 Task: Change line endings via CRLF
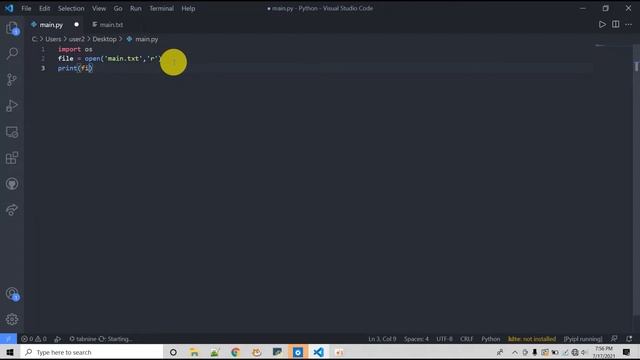pyautogui.click(x=467, y=339)
